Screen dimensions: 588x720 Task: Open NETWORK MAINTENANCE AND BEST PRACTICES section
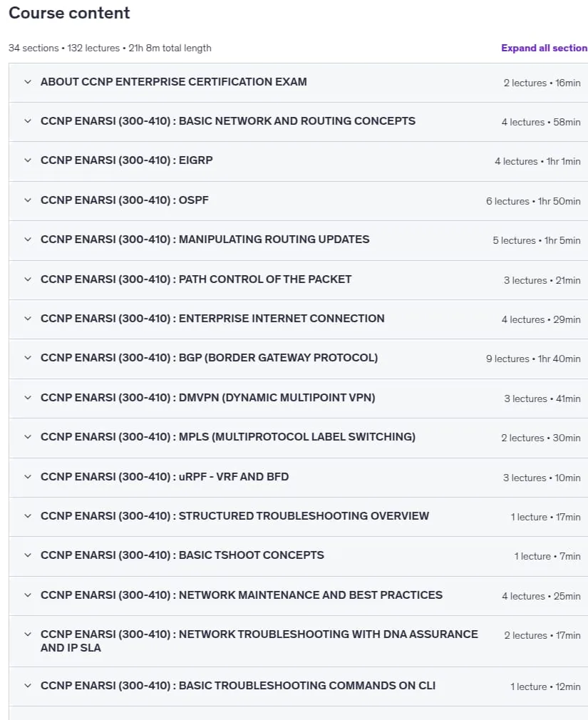click(242, 595)
